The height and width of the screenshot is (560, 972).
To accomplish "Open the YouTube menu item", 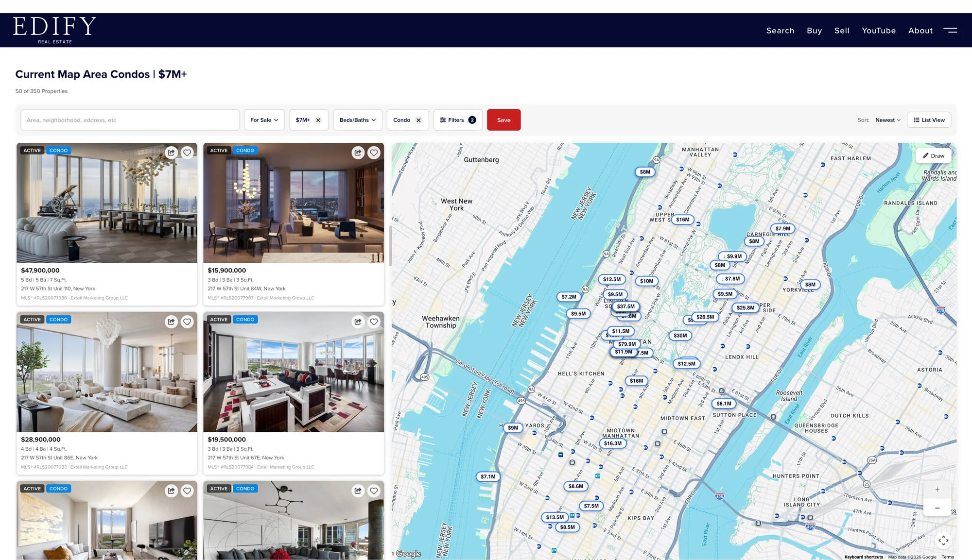I will (879, 30).
